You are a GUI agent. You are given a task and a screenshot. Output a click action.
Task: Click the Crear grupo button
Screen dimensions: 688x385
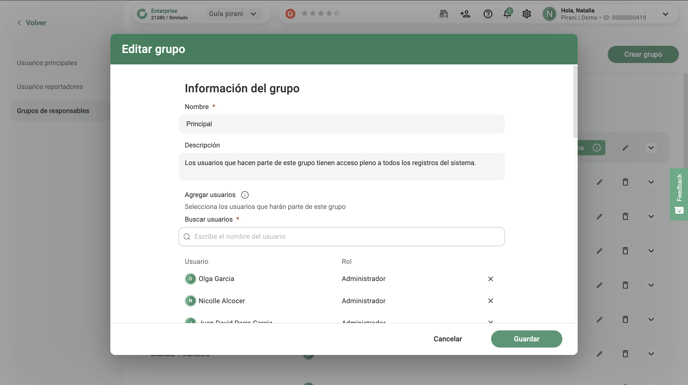(x=643, y=54)
